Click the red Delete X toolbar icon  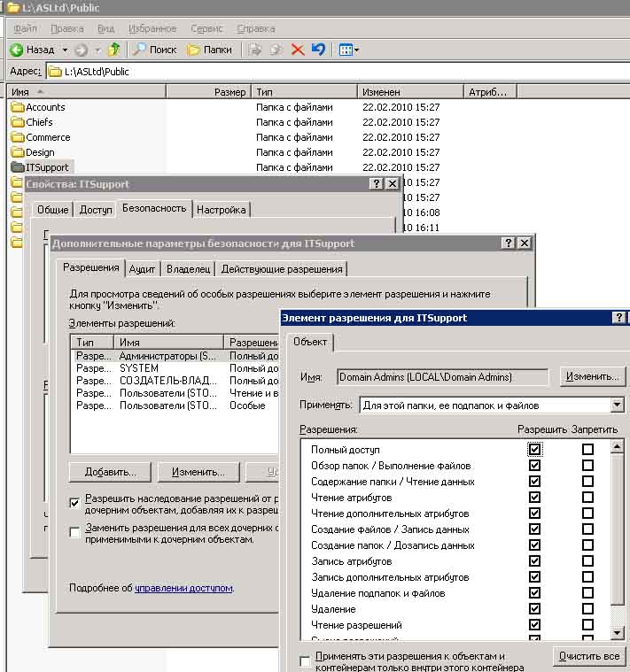[298, 50]
